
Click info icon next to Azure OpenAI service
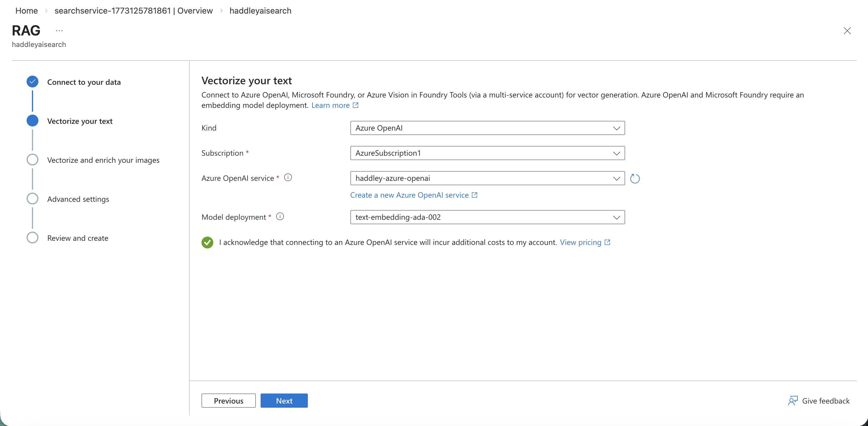(x=288, y=177)
